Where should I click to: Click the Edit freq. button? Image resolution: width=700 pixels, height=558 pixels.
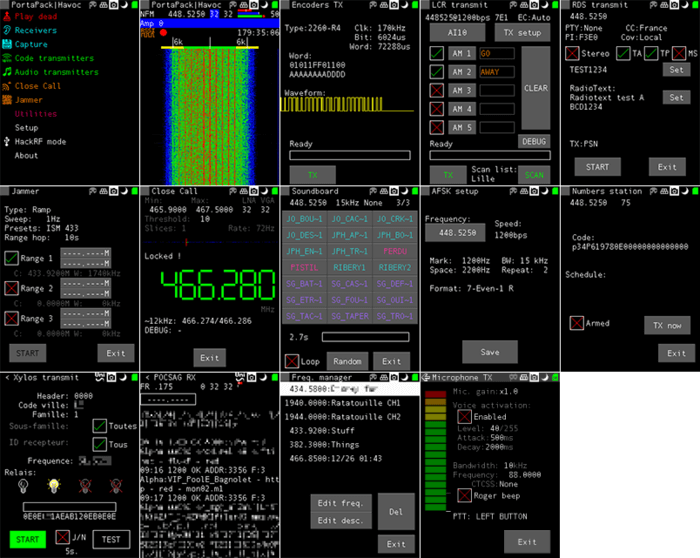[338, 503]
